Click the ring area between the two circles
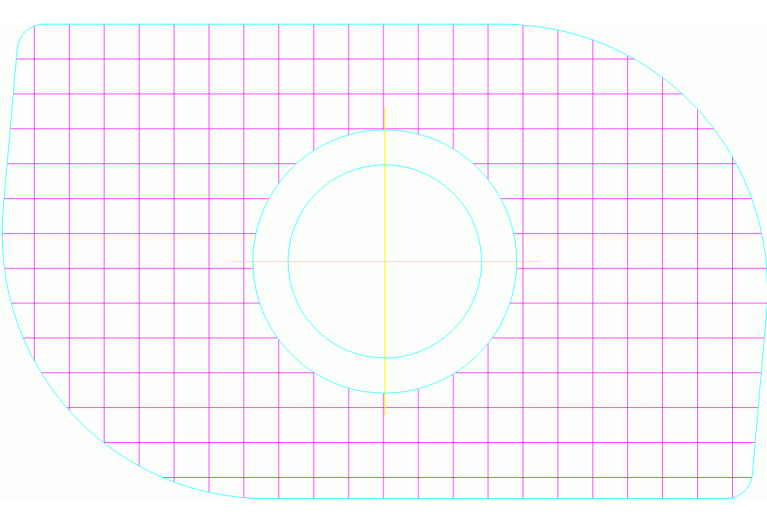This screenshot has height=523, width=767. click(x=271, y=262)
